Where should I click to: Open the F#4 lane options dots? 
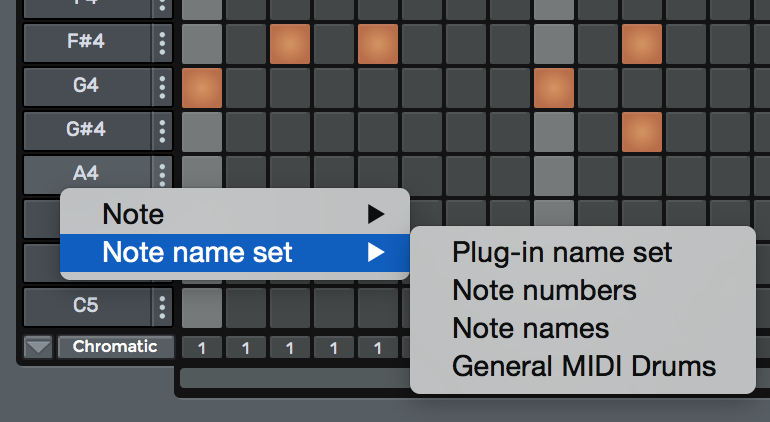coord(162,43)
